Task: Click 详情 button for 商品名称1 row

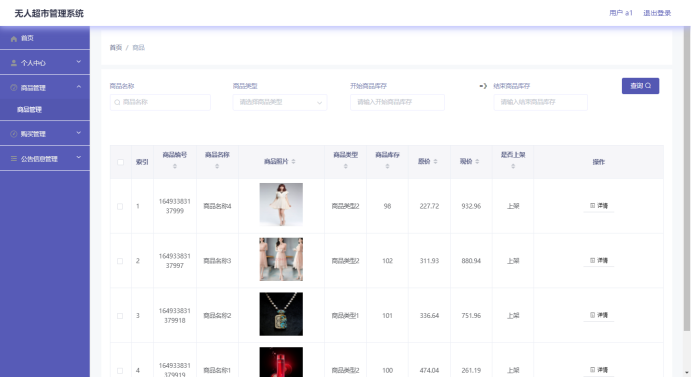Action: [x=599, y=370]
